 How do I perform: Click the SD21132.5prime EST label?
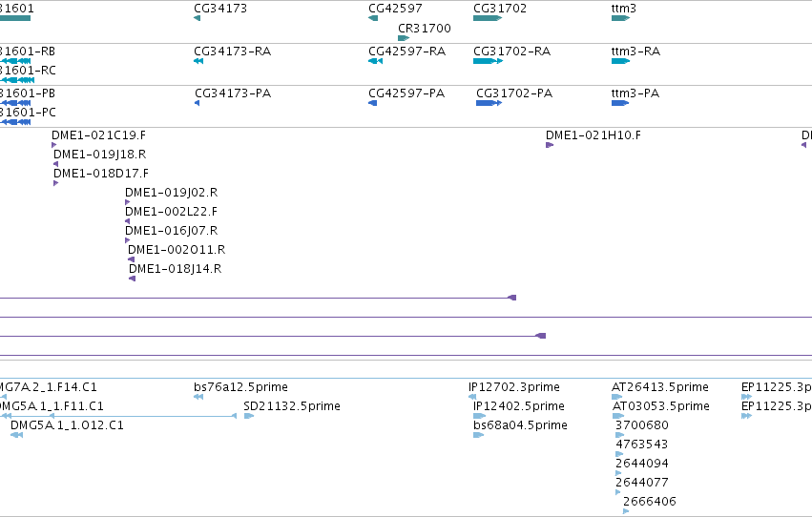pyautogui.click(x=292, y=406)
